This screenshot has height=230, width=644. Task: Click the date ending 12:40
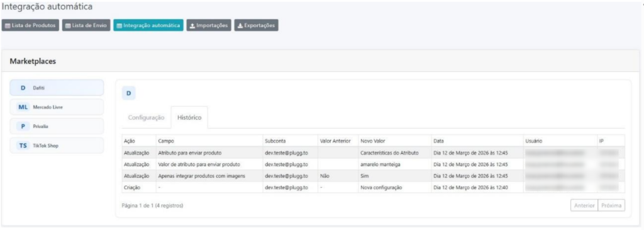(x=471, y=187)
